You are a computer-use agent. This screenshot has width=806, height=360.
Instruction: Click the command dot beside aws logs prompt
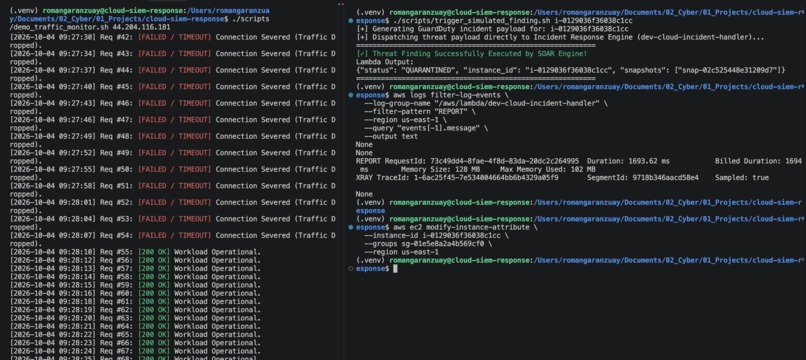351,95
